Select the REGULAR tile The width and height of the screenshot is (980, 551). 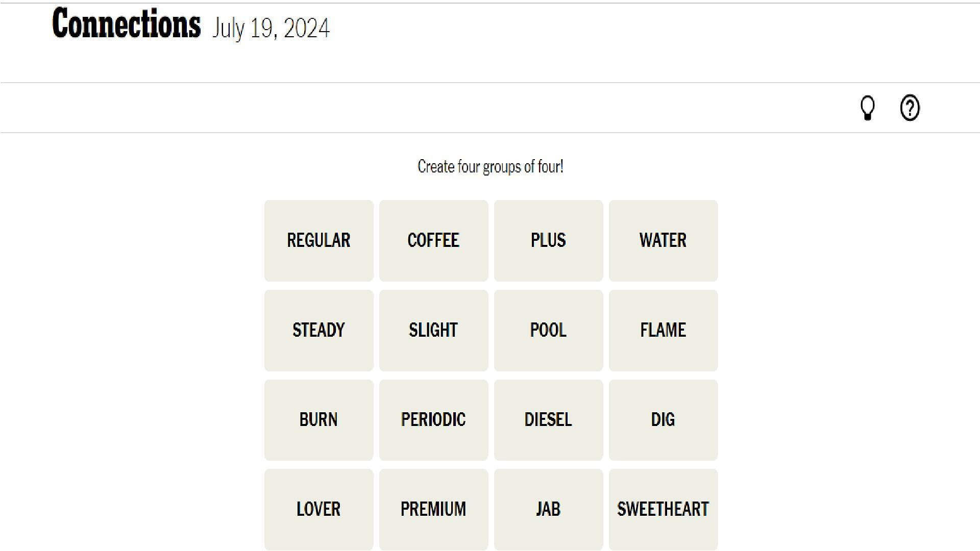pos(319,240)
